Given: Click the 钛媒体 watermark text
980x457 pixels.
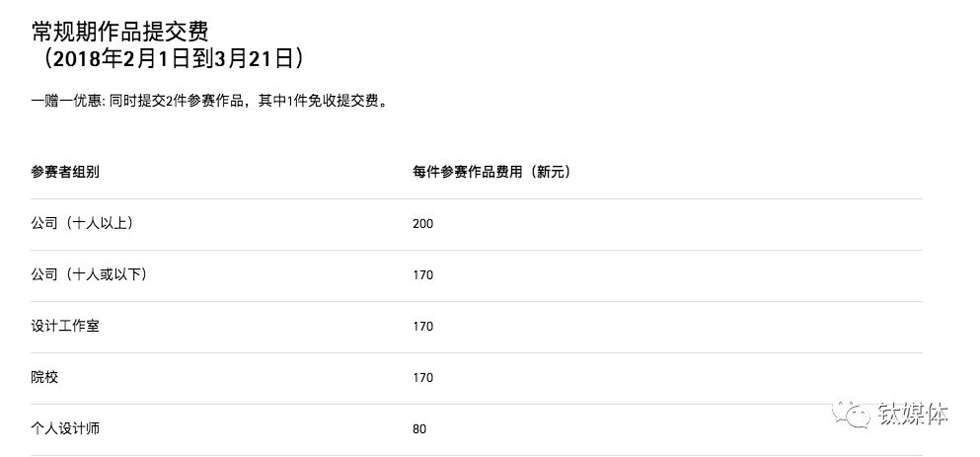Looking at the screenshot, I should (x=913, y=414).
